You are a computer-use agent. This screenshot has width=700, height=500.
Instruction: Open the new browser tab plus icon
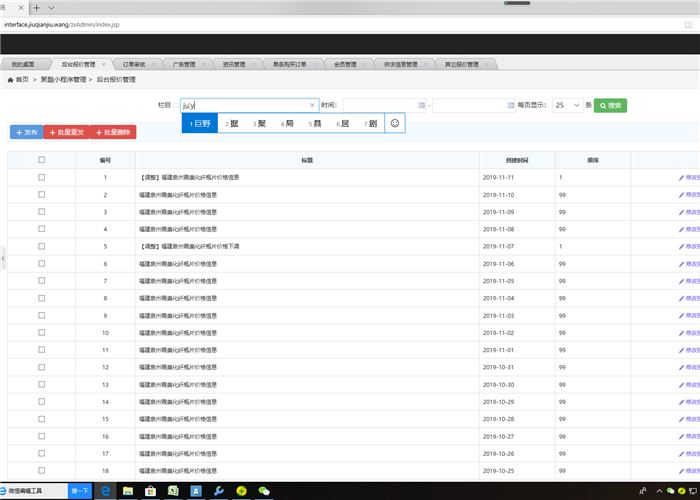click(36, 7)
